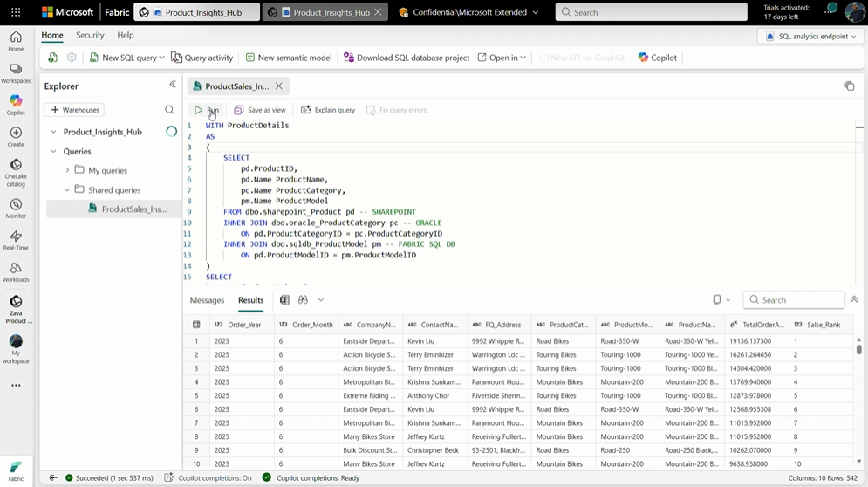Image resolution: width=868 pixels, height=487 pixels.
Task: Open the New SQL query dropdown
Action: pyautogui.click(x=162, y=58)
